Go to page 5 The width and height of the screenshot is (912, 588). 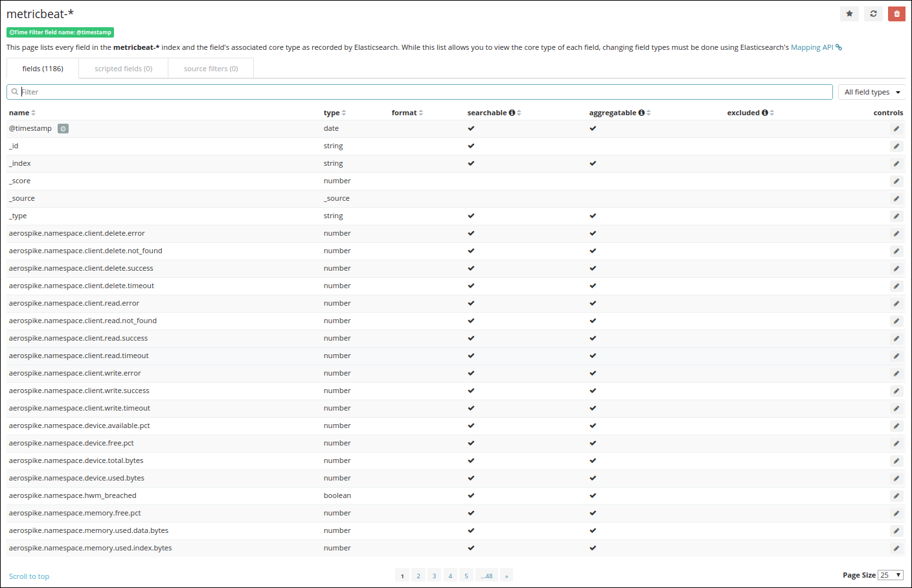[466, 576]
